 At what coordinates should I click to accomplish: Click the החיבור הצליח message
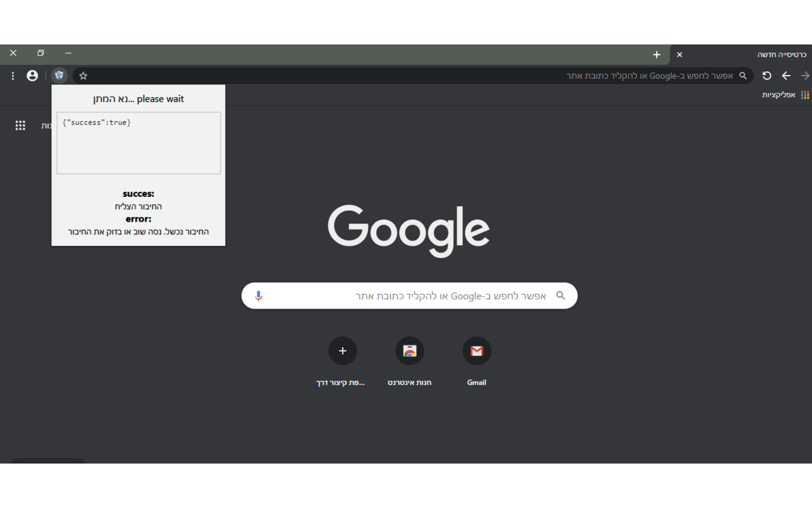138,206
